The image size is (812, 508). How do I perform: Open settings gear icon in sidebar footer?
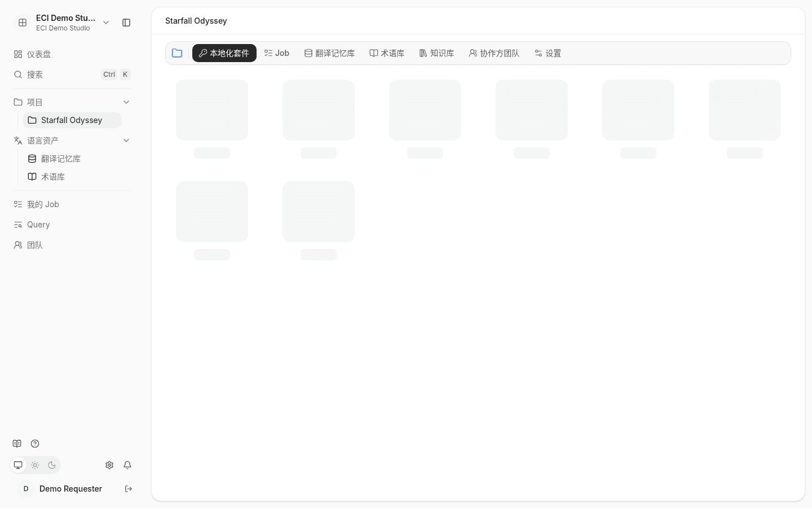[109, 465]
